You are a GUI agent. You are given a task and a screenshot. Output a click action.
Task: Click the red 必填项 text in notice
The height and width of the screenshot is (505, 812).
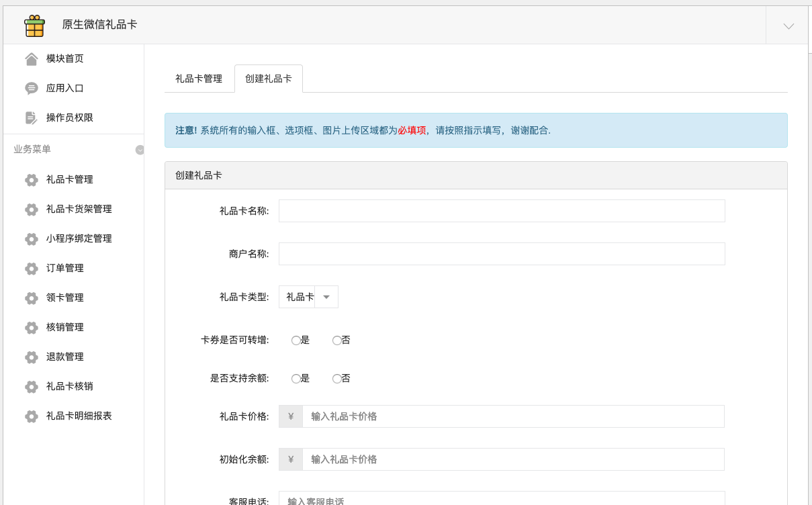[412, 131]
